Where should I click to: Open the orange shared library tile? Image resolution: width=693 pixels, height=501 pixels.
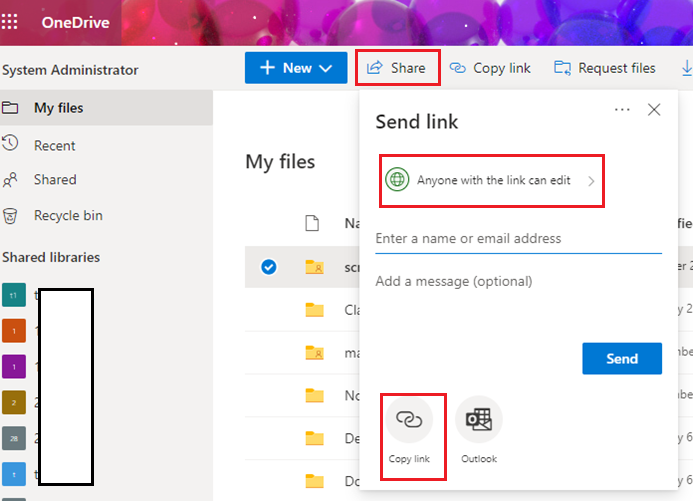click(x=14, y=330)
